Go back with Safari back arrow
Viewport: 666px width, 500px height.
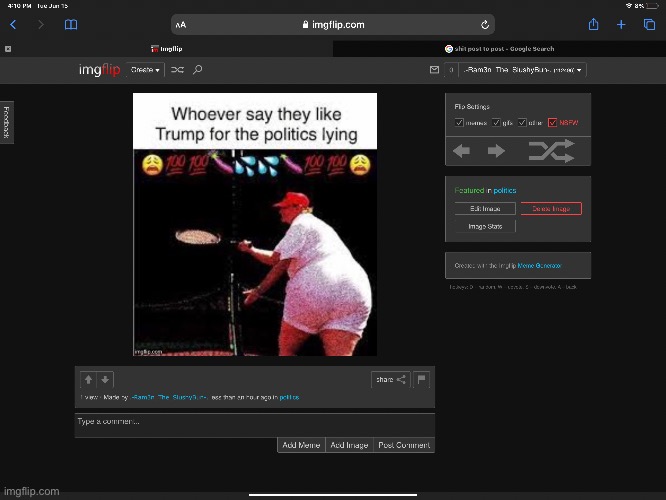point(13,25)
